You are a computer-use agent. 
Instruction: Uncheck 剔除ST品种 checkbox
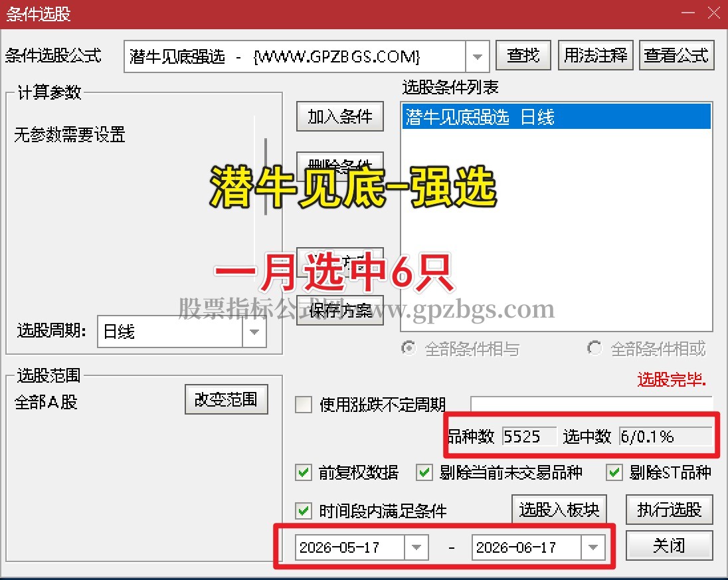(x=614, y=473)
